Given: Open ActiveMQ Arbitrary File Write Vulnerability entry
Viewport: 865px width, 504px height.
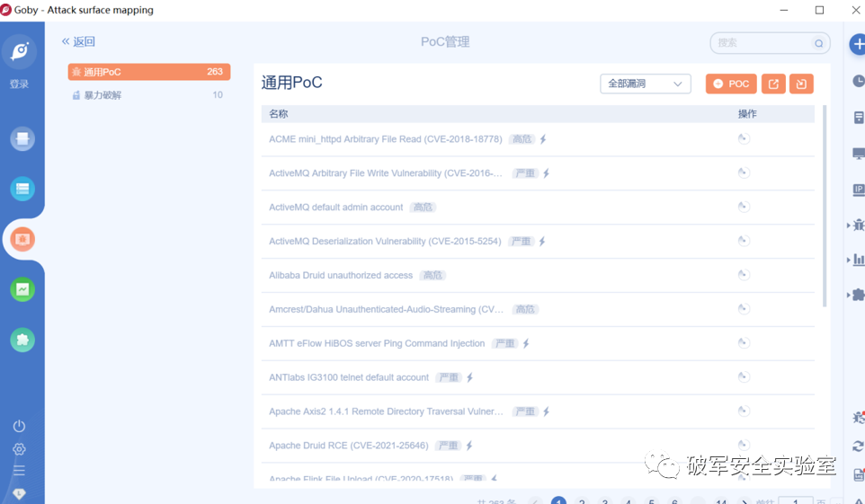Looking at the screenshot, I should point(385,173).
